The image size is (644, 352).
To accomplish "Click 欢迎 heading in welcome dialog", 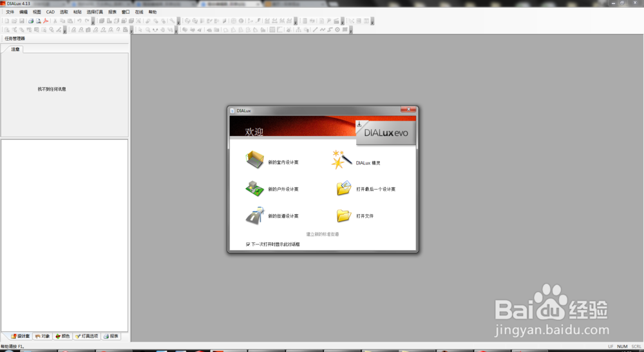I will click(254, 132).
